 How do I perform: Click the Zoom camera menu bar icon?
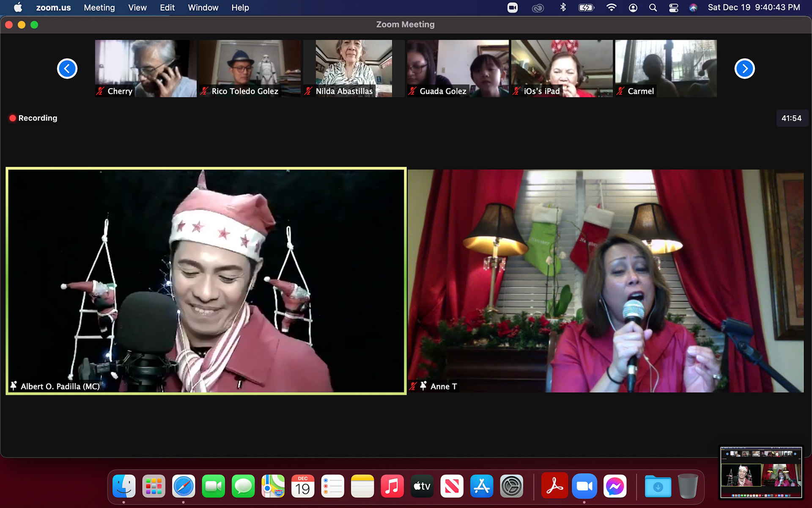[x=512, y=8]
